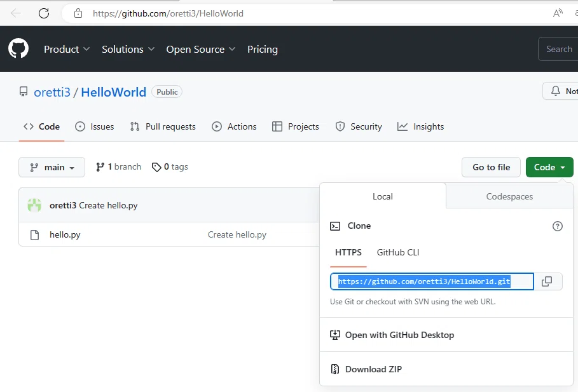Reload the page with the refresh icon
This screenshot has height=392, width=578.
[x=44, y=13]
